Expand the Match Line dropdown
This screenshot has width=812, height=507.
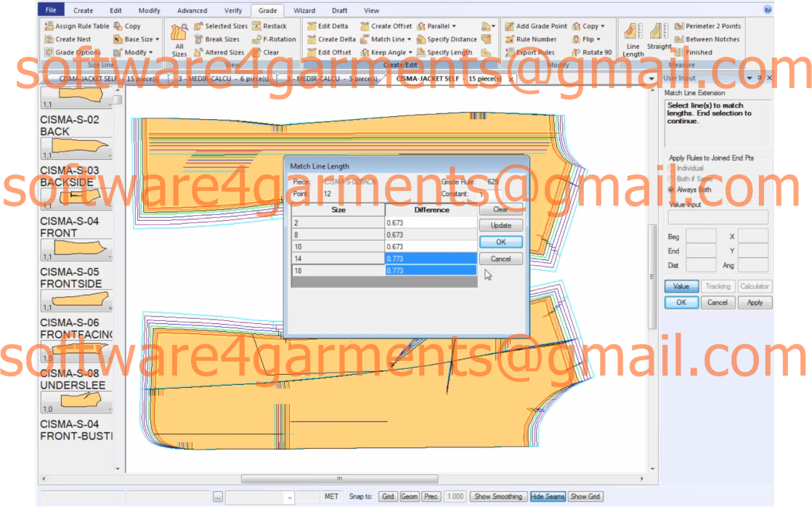pyautogui.click(x=409, y=39)
